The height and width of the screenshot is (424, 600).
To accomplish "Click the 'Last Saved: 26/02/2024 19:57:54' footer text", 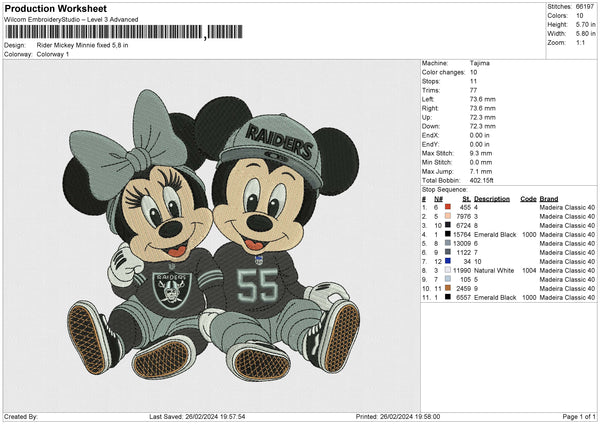I will click(197, 416).
